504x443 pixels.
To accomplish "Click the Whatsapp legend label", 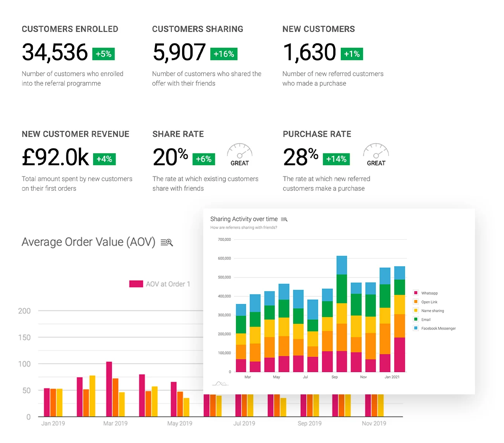I will pyautogui.click(x=429, y=293).
